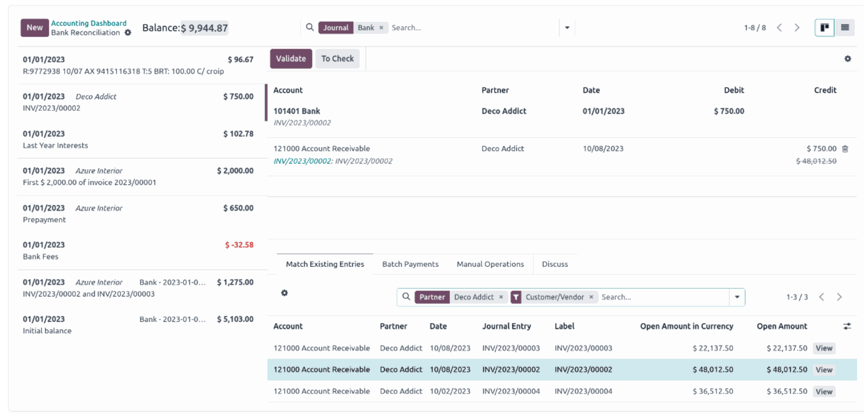Click the Accounting Dashboard breadcrumb link
The height and width of the screenshot is (418, 868).
89,23
